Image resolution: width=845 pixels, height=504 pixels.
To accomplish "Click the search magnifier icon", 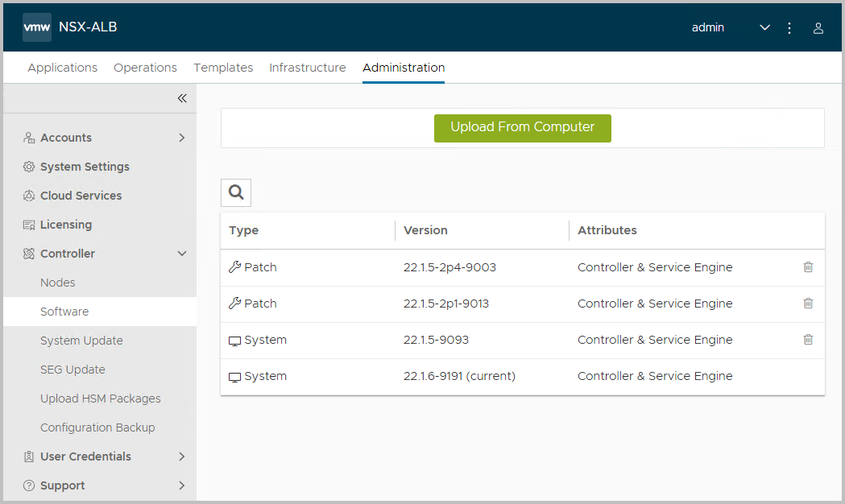I will tap(236, 192).
